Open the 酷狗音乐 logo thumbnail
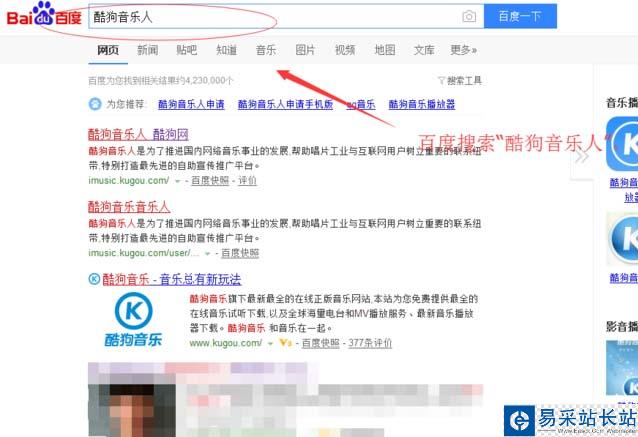Screen dimensions: 638x437 (x=133, y=319)
